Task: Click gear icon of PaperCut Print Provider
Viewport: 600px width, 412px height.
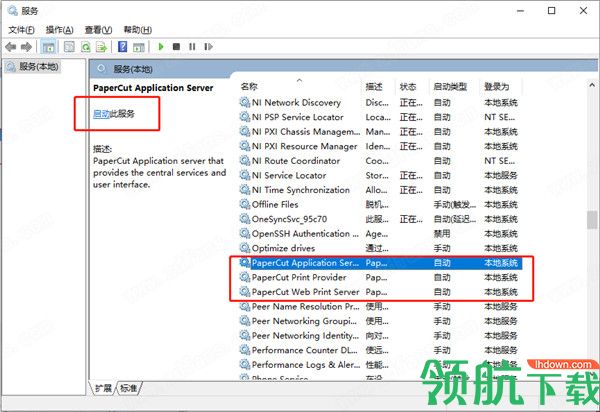Action: tap(245, 277)
